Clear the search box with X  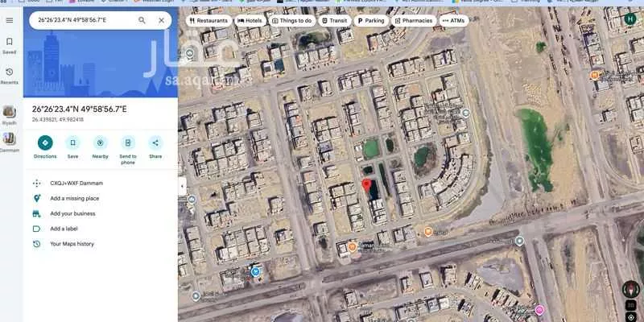pyautogui.click(x=161, y=20)
